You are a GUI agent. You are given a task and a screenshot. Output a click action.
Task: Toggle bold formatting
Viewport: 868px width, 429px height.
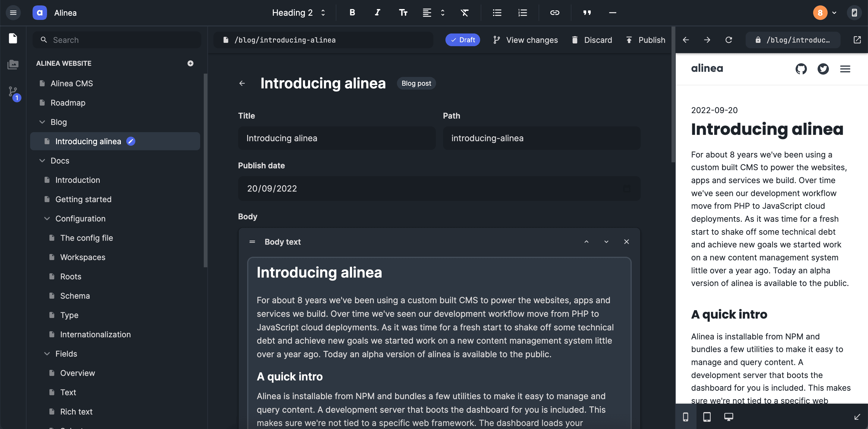click(352, 13)
